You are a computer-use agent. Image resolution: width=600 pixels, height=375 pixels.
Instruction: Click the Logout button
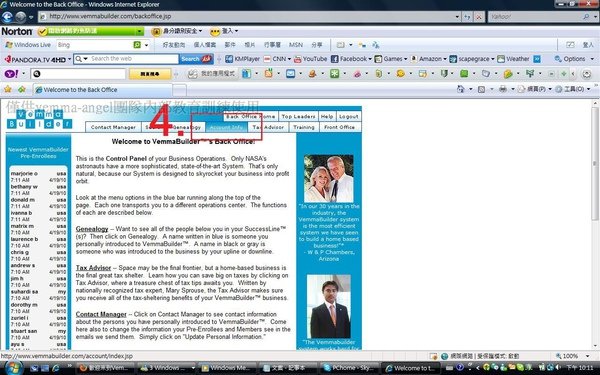(x=349, y=116)
